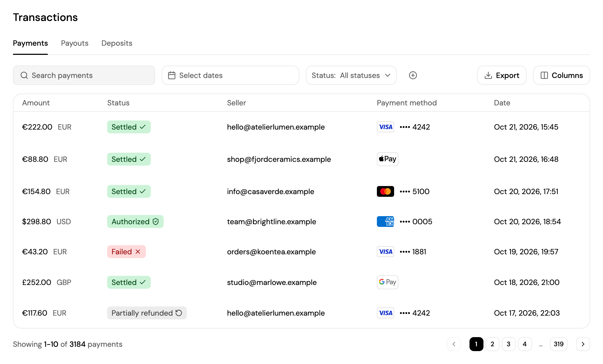Click the Mastercard icon ending 5100
603x364 pixels.
pyautogui.click(x=385, y=191)
